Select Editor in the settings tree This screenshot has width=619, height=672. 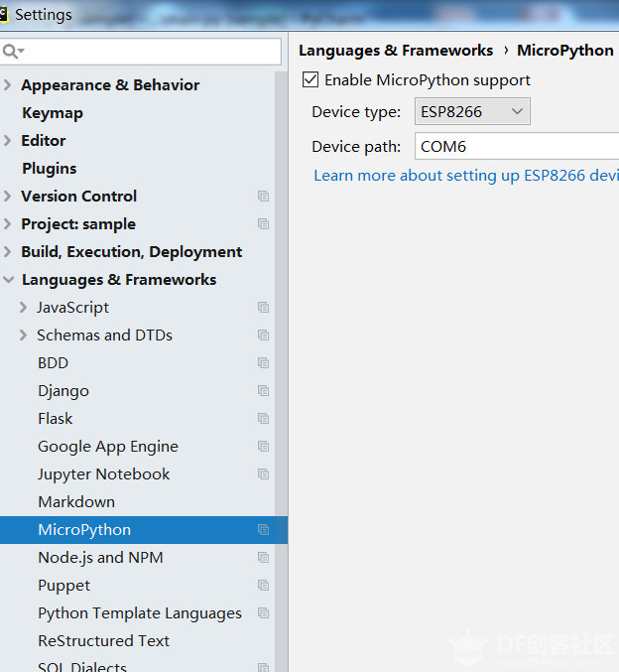point(44,141)
